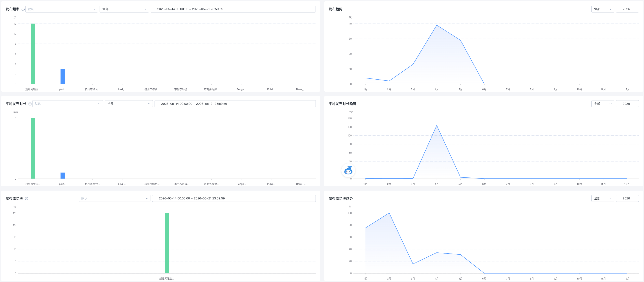Open the 全部 dropdown in 发布成功率趋势 panel
Image resolution: width=644 pixels, height=282 pixels.
602,198
